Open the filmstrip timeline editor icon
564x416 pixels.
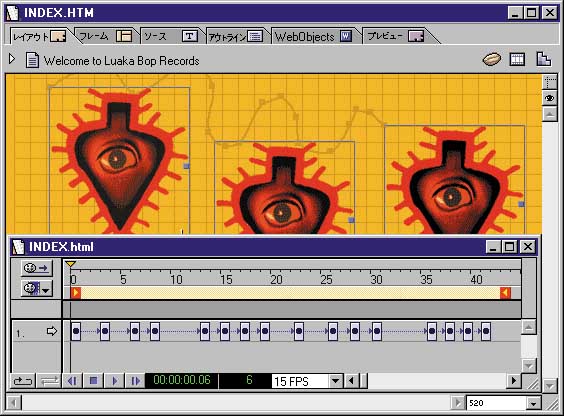click(x=517, y=59)
